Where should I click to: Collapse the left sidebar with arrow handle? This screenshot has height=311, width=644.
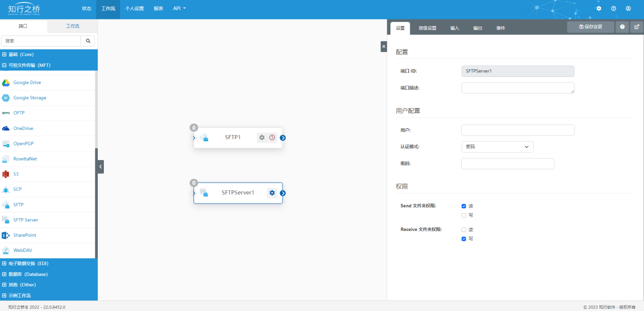point(100,167)
